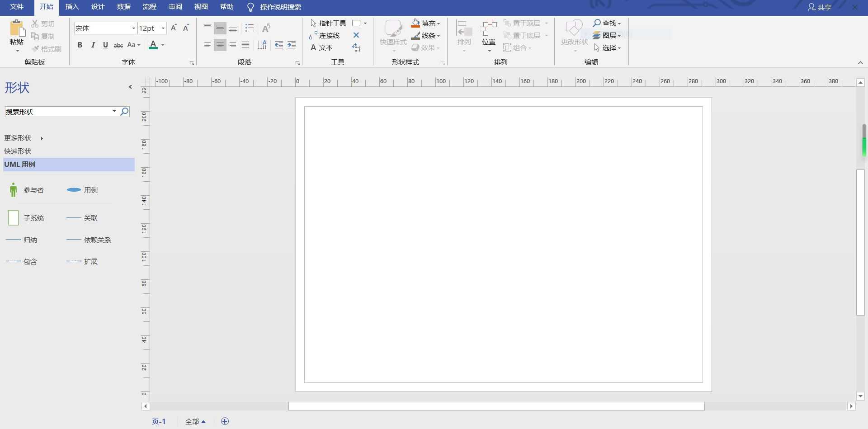This screenshot has width=868, height=429.
Task: Click the connection point X tool
Action: (356, 35)
